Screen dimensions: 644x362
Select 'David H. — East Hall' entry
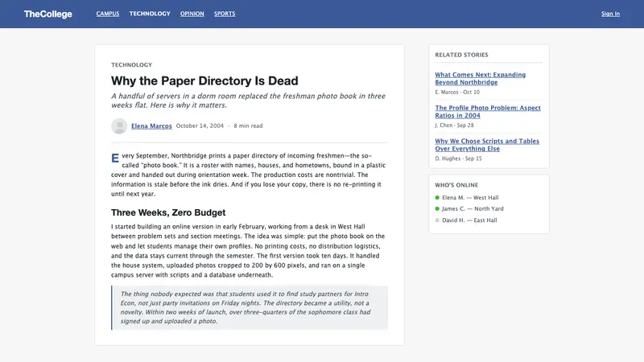pos(469,220)
